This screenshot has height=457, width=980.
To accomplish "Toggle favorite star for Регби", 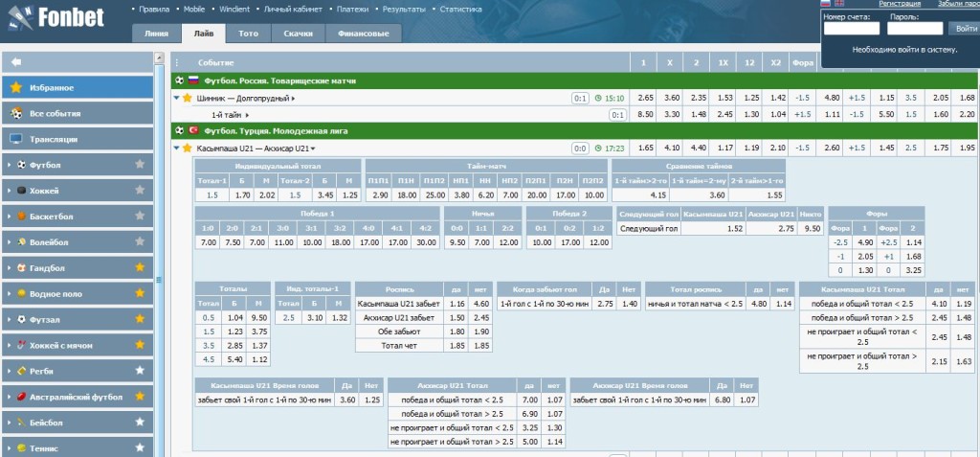I will pos(140,371).
